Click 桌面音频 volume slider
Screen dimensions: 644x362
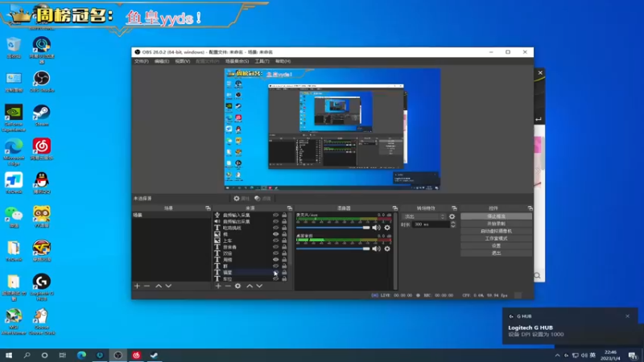pos(332,249)
